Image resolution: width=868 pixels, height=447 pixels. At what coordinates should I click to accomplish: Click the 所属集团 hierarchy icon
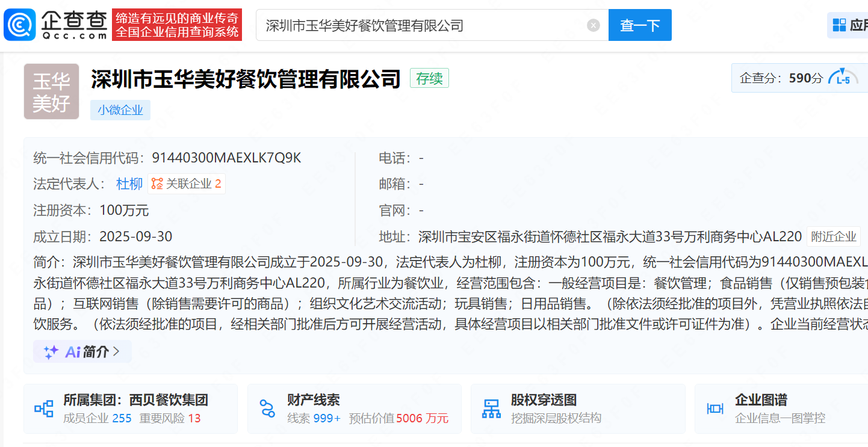click(43, 409)
